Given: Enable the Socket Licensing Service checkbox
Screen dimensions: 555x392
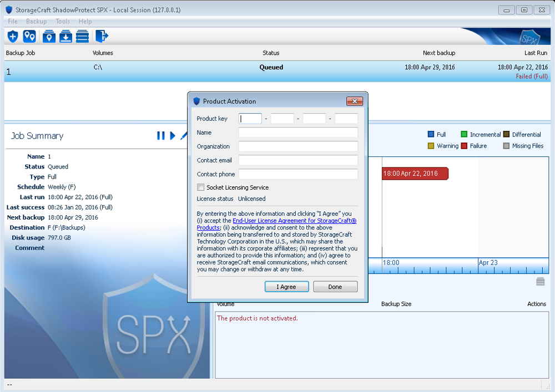Looking at the screenshot, I should (201, 187).
